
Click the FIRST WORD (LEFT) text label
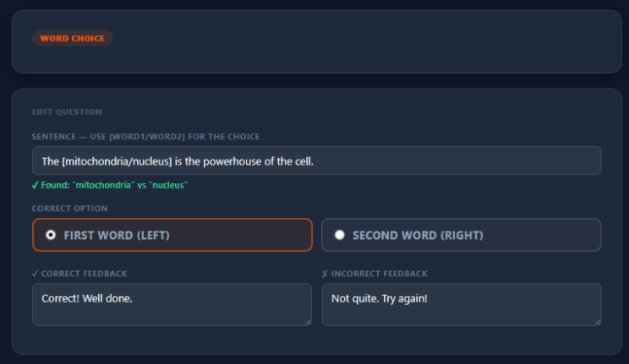pyautogui.click(x=117, y=235)
